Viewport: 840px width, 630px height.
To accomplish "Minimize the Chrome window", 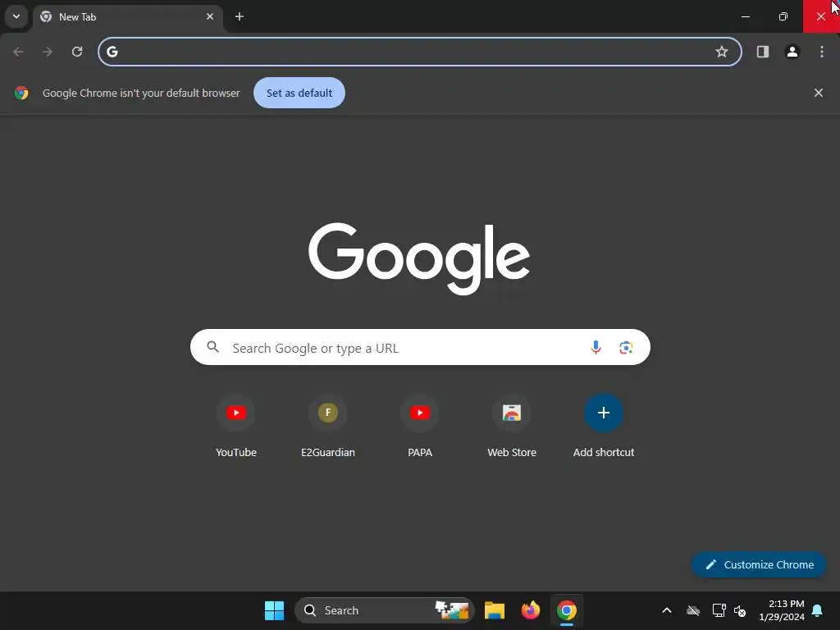I will coord(745,16).
